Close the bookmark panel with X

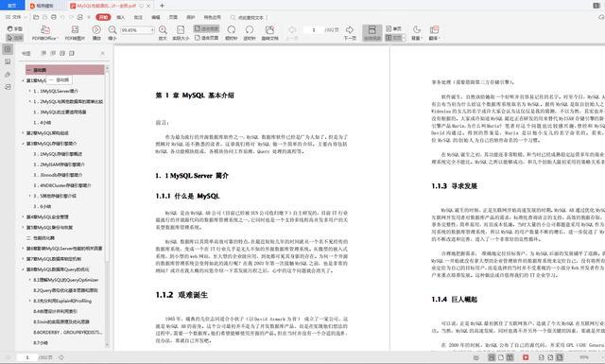(x=103, y=53)
